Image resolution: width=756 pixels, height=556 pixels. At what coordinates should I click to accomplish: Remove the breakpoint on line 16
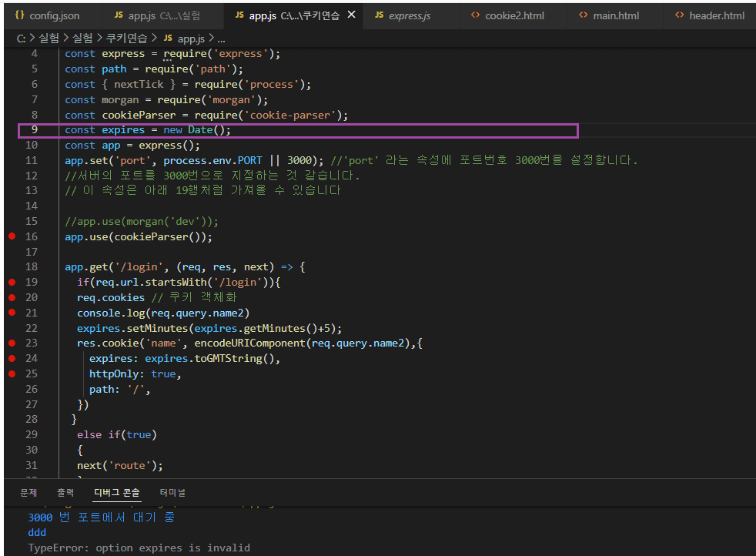point(12,236)
